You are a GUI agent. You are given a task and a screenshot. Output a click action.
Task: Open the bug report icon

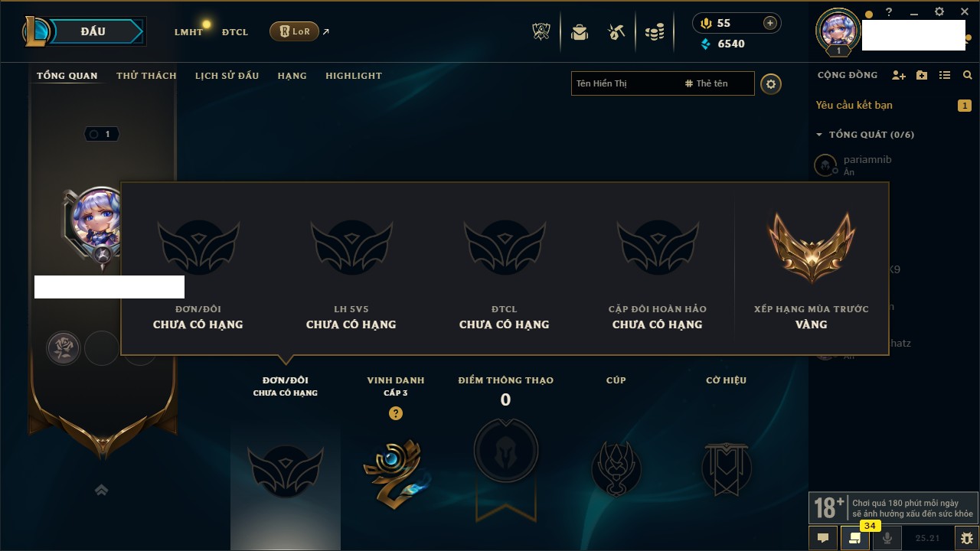click(967, 538)
